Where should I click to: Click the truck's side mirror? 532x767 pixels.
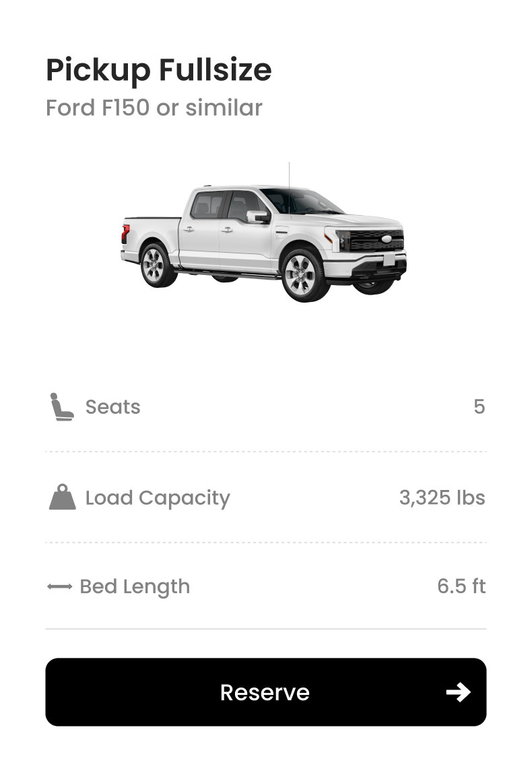point(257,217)
